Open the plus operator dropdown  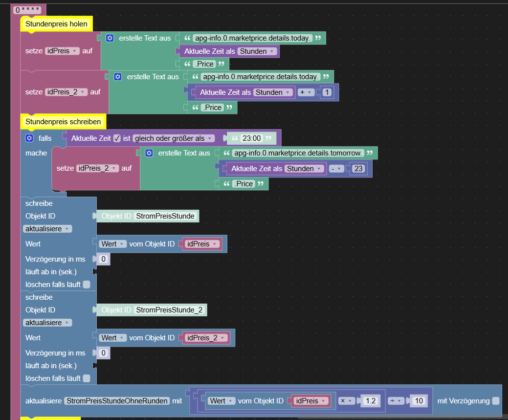coord(306,92)
